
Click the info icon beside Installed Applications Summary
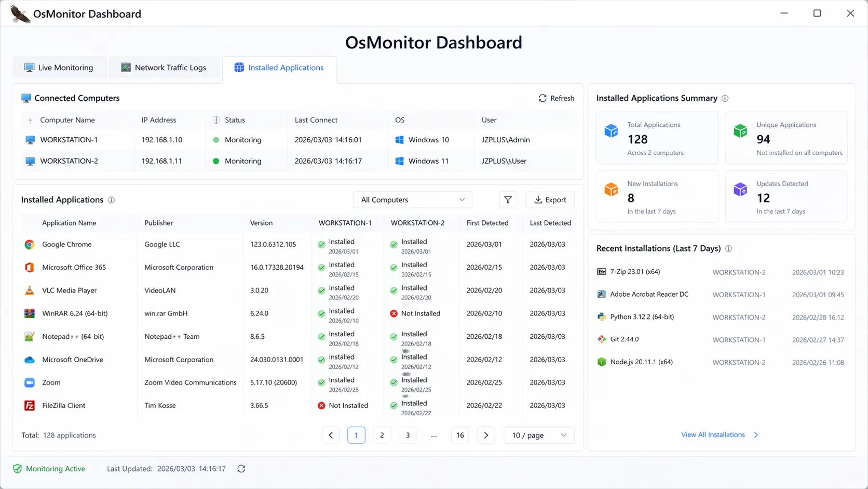point(725,98)
